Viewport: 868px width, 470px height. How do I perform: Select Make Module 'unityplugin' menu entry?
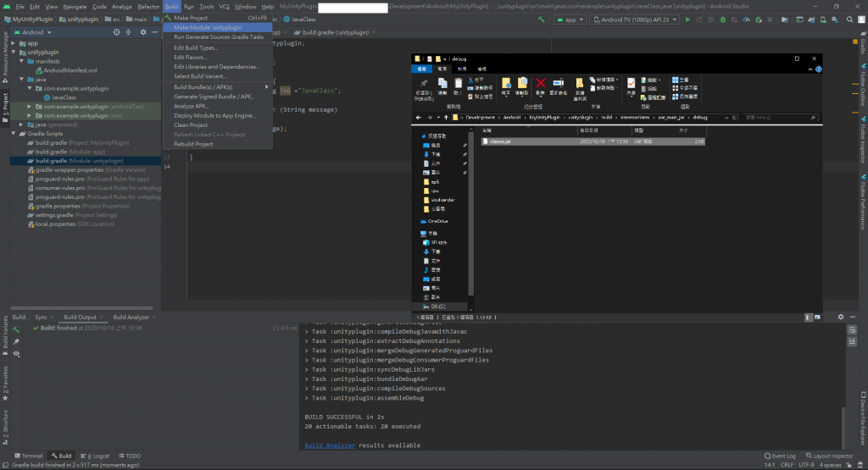coord(218,27)
